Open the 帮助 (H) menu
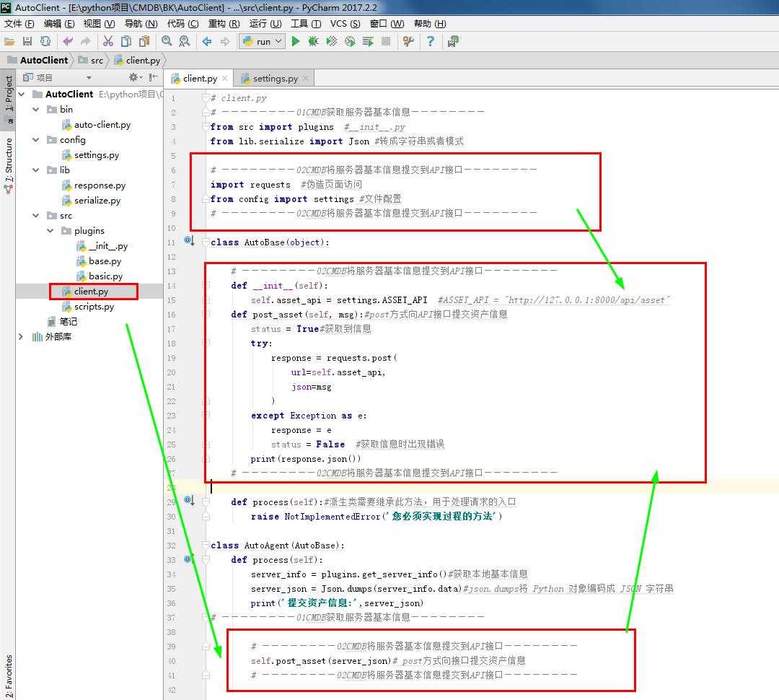Image resolution: width=779 pixels, height=700 pixels. tap(430, 24)
